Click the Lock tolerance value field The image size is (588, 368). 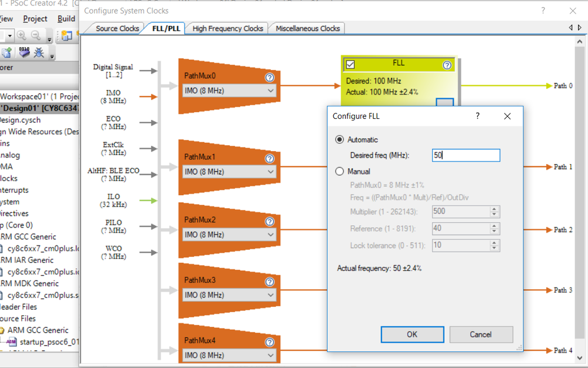tap(461, 245)
